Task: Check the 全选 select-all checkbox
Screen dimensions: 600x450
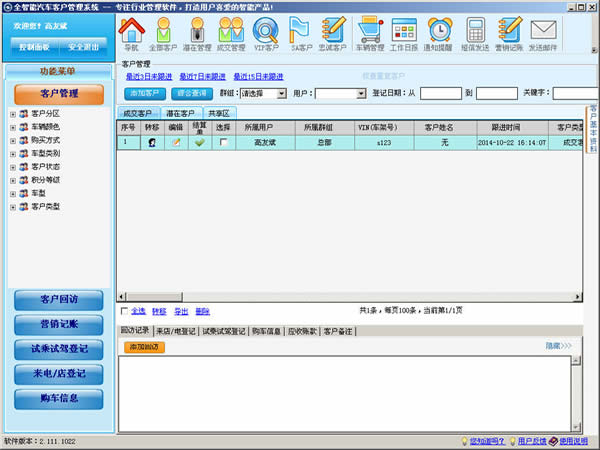Action: click(124, 311)
